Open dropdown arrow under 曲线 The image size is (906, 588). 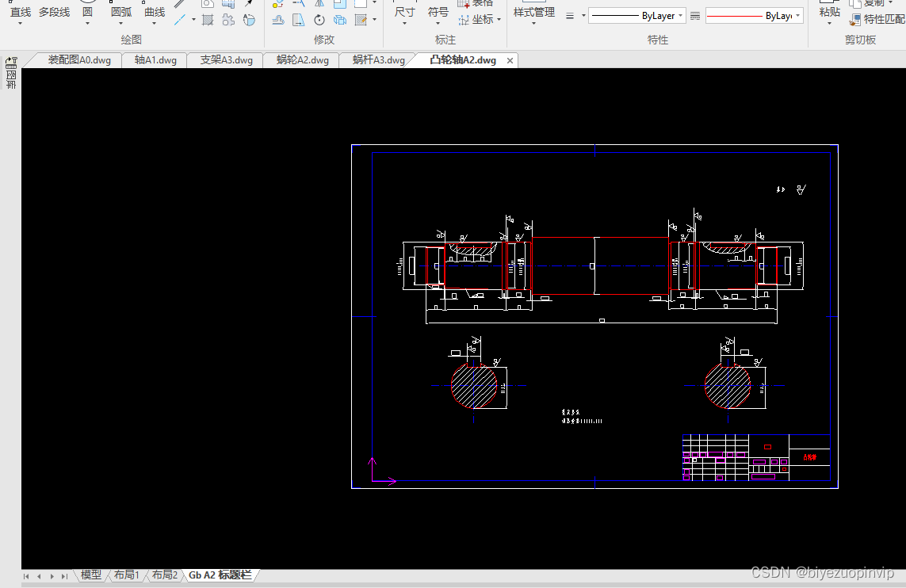pyautogui.click(x=155, y=24)
